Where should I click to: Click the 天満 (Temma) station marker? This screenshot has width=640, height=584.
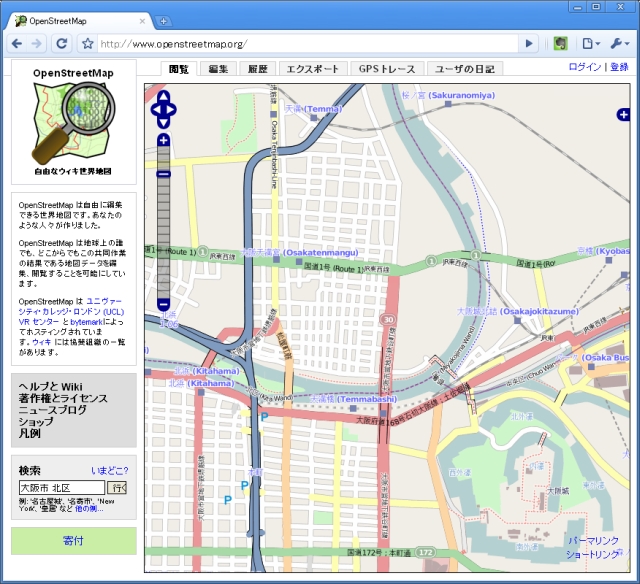(x=313, y=118)
